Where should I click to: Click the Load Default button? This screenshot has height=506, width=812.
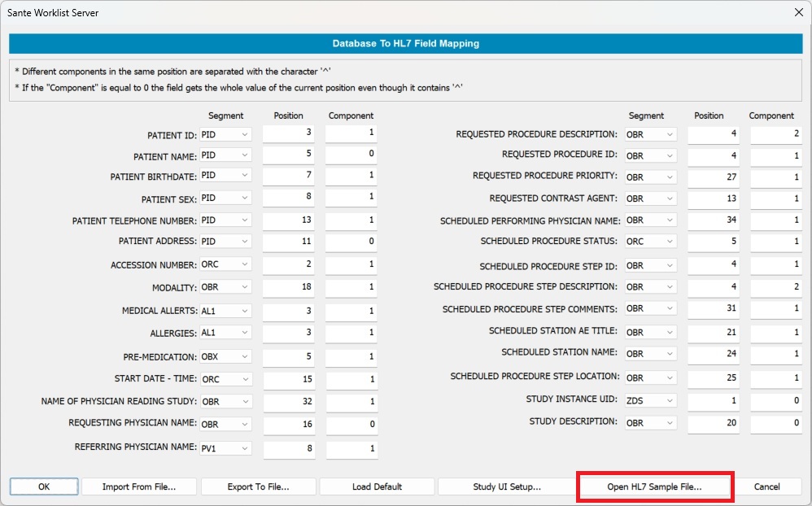click(x=377, y=486)
